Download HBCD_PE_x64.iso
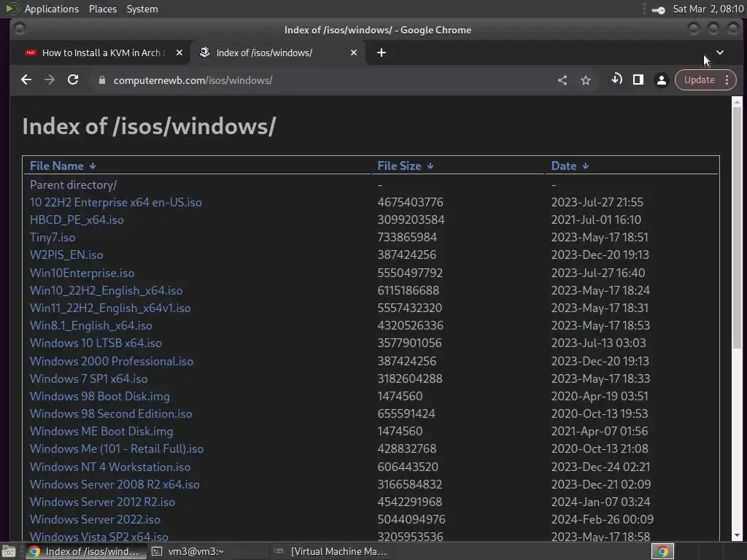 77,220
